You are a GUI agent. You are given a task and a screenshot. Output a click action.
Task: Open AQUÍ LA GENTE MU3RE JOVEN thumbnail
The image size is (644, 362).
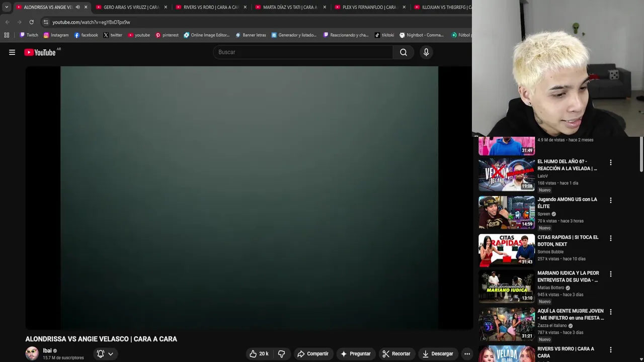507,324
